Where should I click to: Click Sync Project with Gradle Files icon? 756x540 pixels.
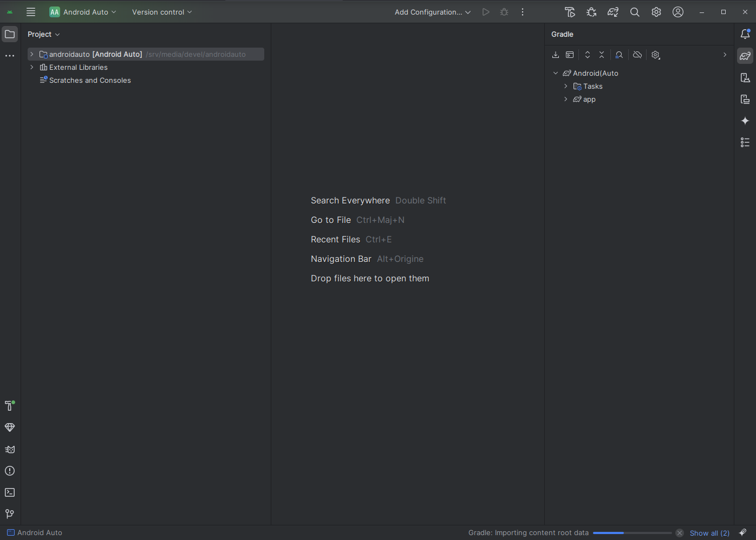click(x=613, y=12)
